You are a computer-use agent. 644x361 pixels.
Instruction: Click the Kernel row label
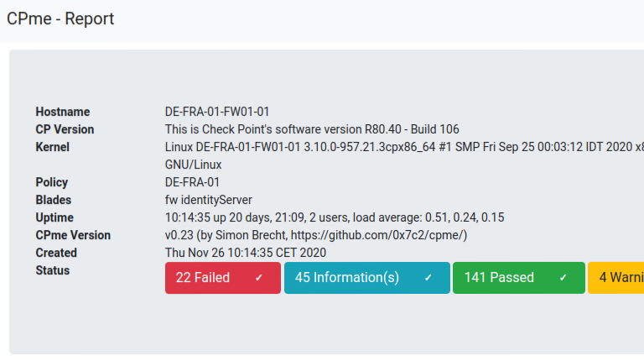tap(52, 147)
